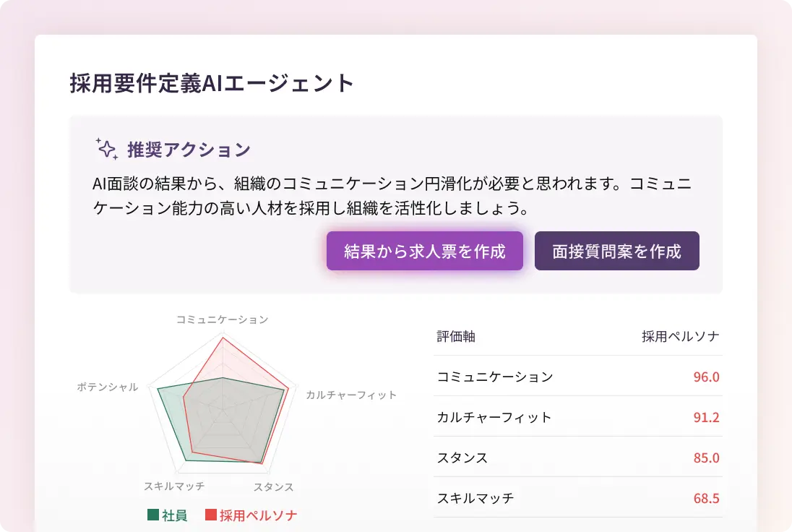Click the sparkle icon beside 推奨アクション
This screenshot has height=532, width=792.
pos(106,149)
